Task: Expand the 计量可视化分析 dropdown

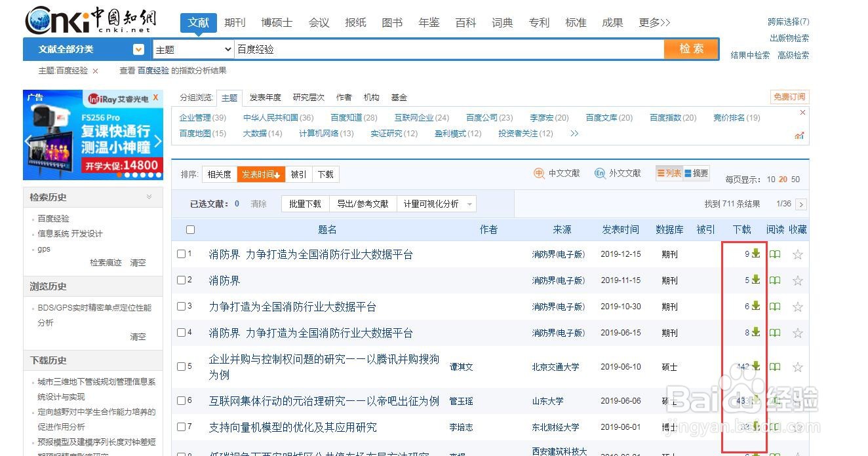Action: point(468,204)
